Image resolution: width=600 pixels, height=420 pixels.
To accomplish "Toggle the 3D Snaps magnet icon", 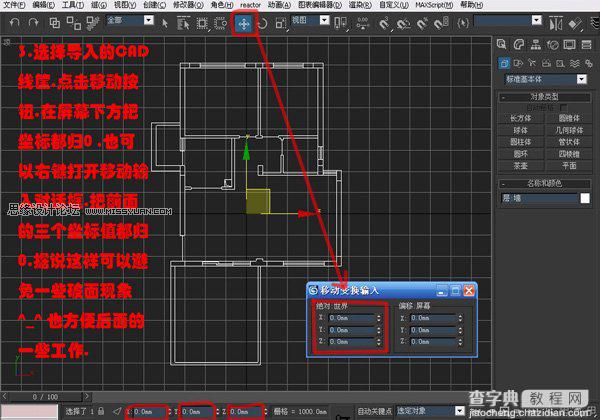I will [384, 24].
